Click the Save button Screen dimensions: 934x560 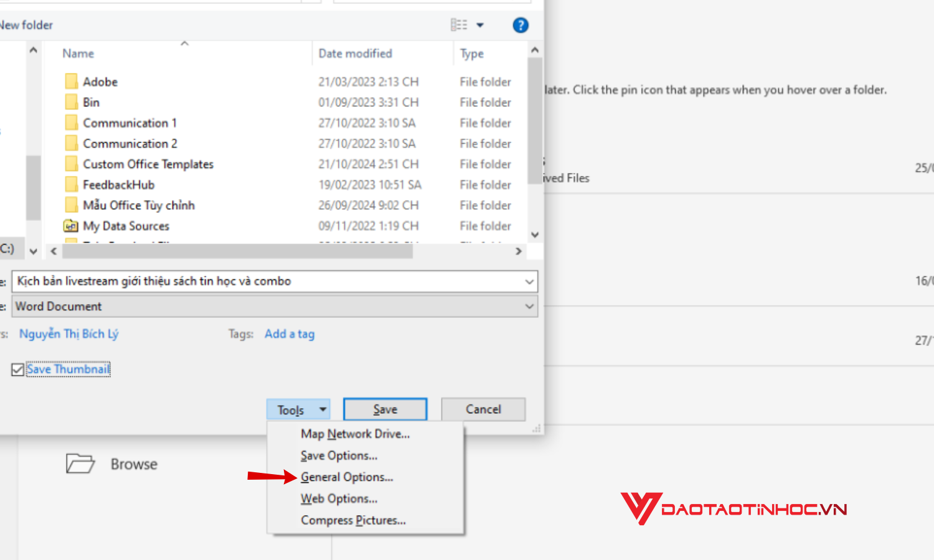(385, 409)
